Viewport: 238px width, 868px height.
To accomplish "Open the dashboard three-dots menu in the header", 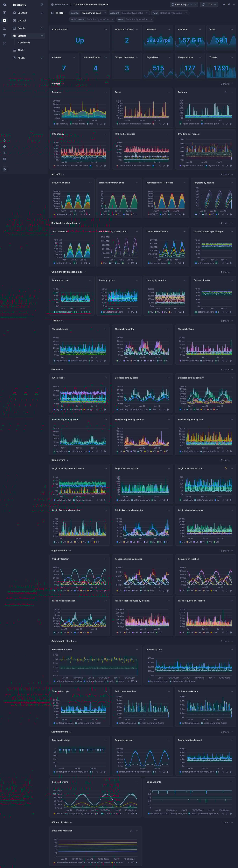I will point(234,4).
